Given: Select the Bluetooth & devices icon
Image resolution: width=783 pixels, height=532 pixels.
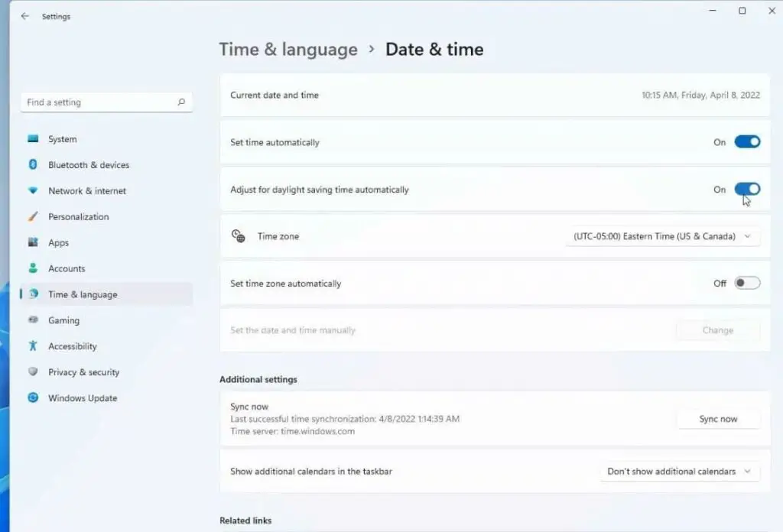Looking at the screenshot, I should tap(32, 165).
